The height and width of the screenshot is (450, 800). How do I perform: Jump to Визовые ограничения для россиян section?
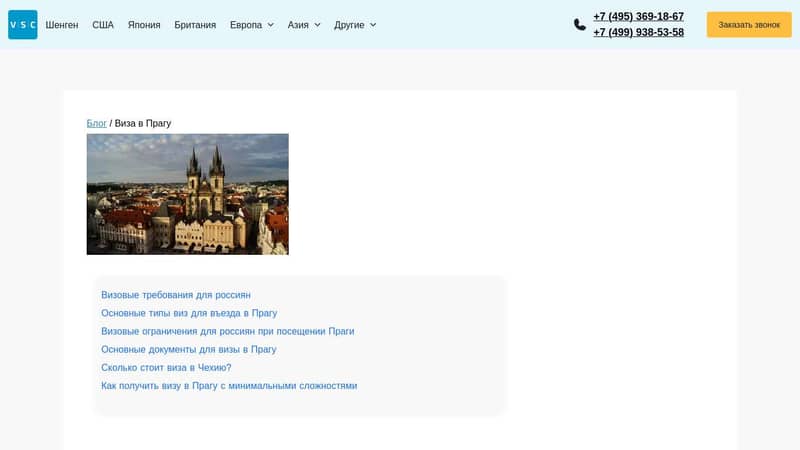(228, 331)
